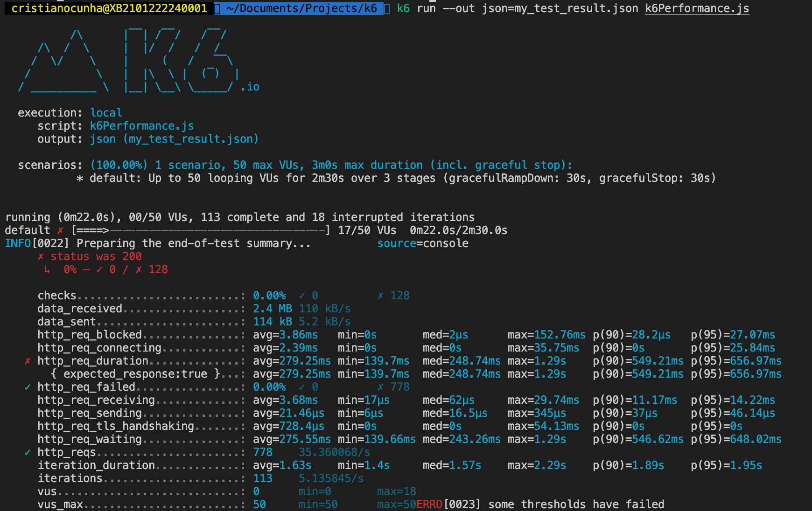Click 'source=console' log field

(423, 243)
